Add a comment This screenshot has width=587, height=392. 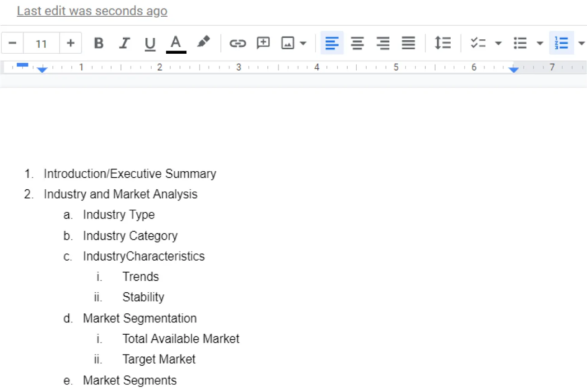[263, 43]
